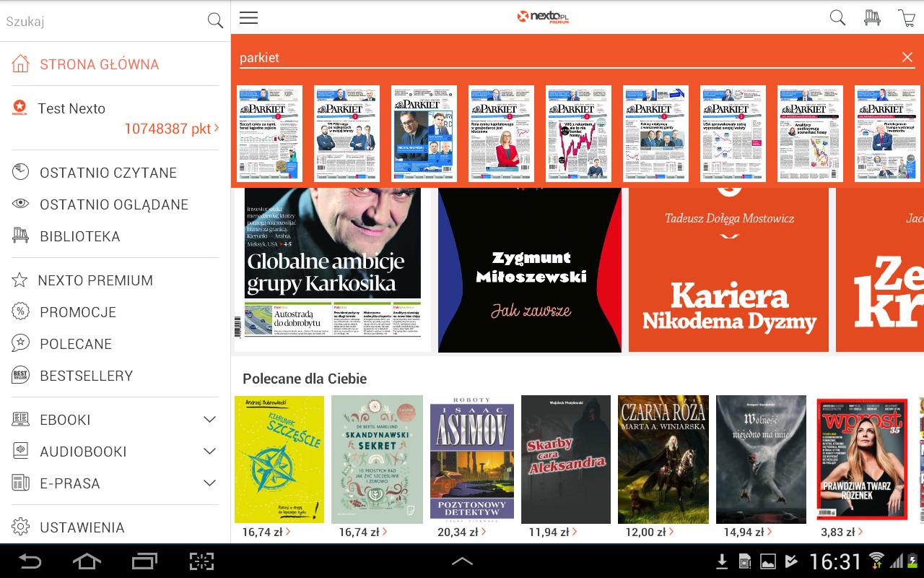Tap the Ostatnio Czytane clock icon

tap(20, 172)
